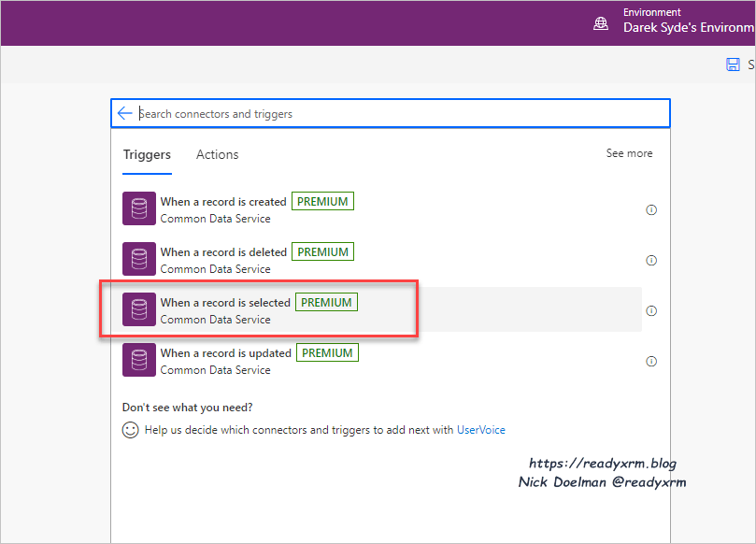
Task: Select the Triggers tab
Action: [x=147, y=155]
